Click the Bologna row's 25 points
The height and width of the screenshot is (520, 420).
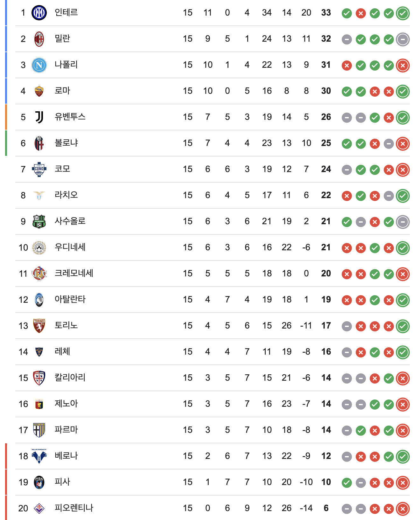pyautogui.click(x=326, y=143)
